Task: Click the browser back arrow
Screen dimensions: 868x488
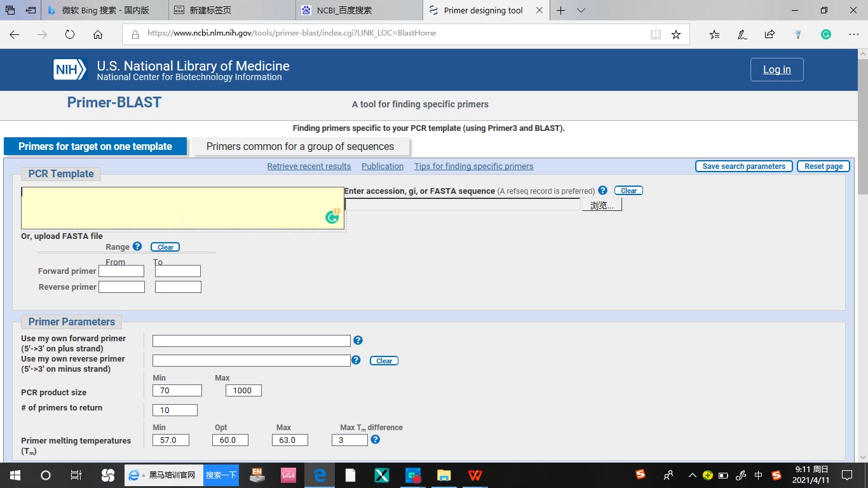Action: click(14, 34)
